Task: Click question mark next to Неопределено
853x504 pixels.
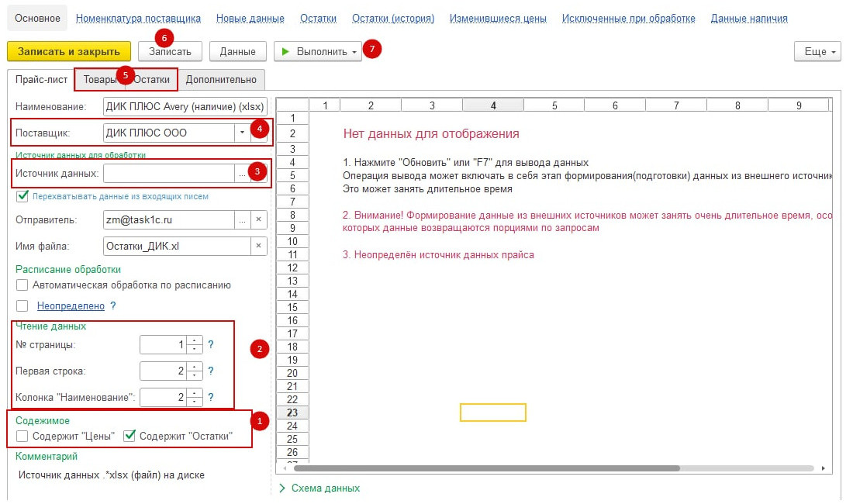Action: click(x=113, y=306)
